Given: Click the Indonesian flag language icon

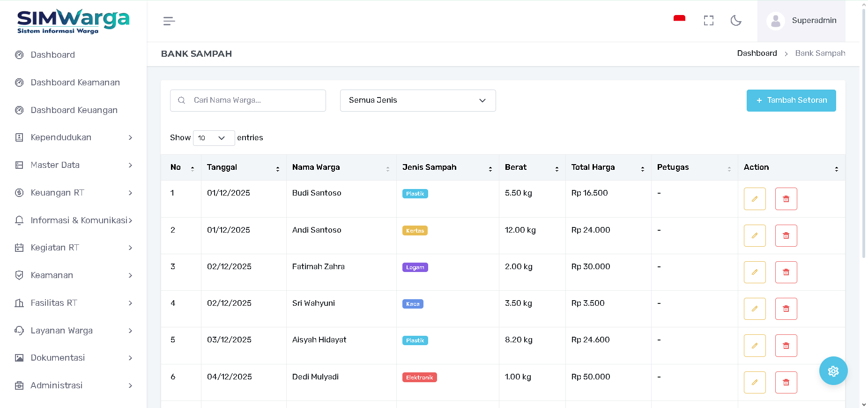Looking at the screenshot, I should click(x=679, y=19).
